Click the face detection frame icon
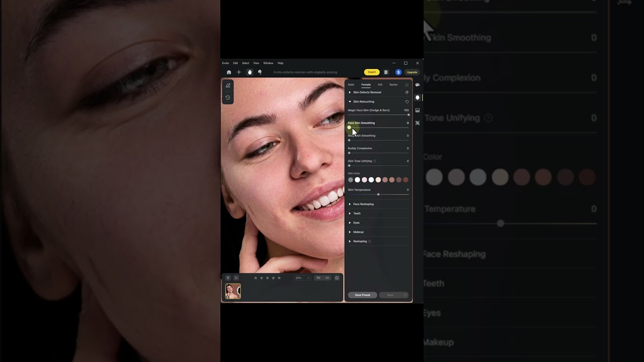 click(x=407, y=85)
